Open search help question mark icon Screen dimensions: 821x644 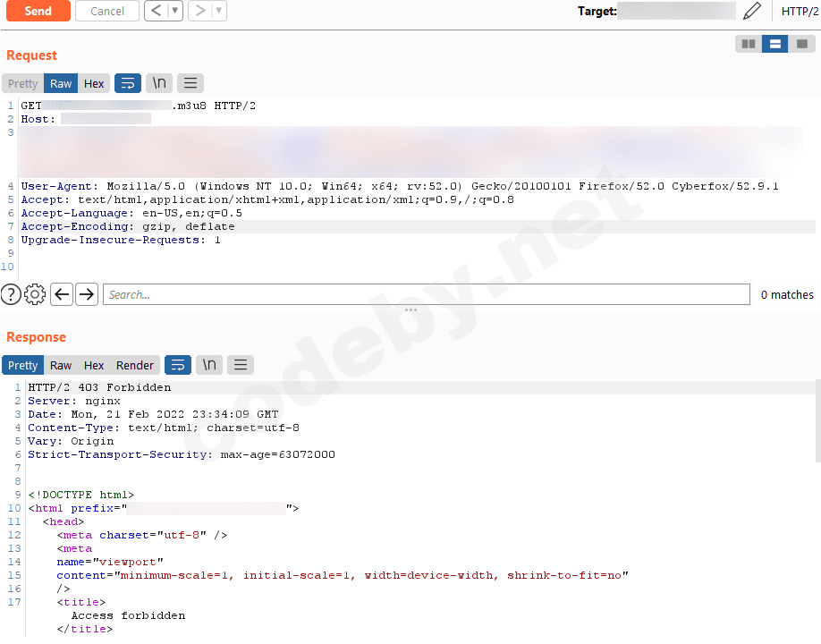tap(11, 294)
